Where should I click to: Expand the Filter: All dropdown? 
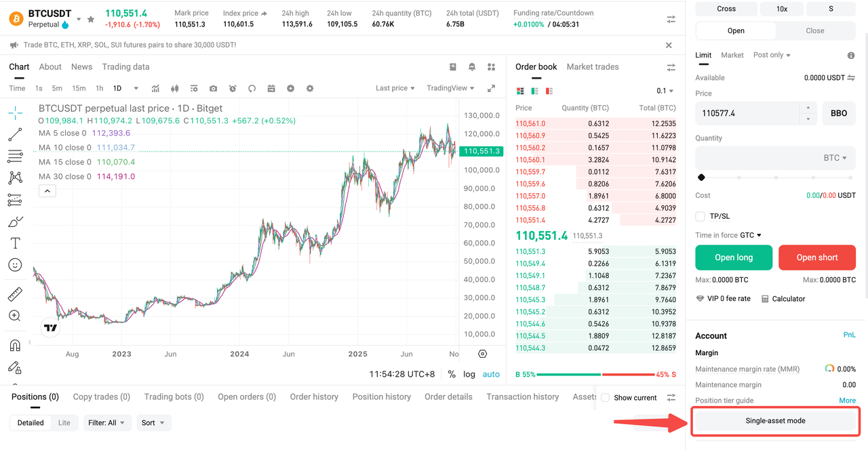point(107,422)
